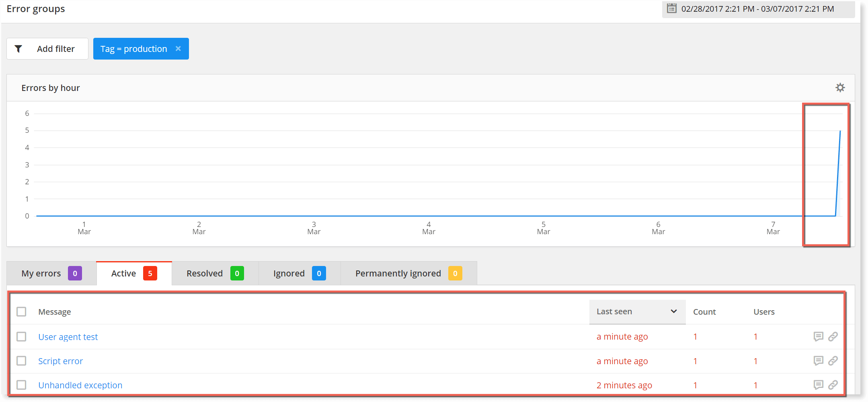
Task: Check the box for Script error
Action: (x=21, y=361)
